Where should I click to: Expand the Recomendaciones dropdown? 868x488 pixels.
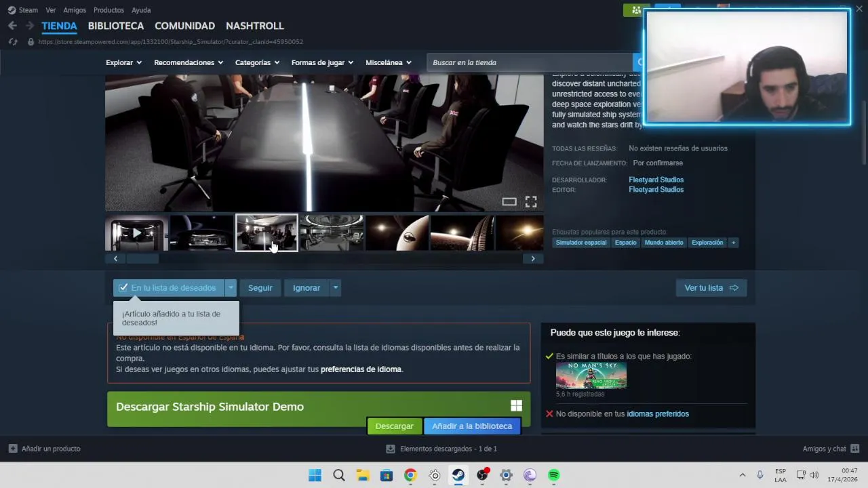pos(189,62)
